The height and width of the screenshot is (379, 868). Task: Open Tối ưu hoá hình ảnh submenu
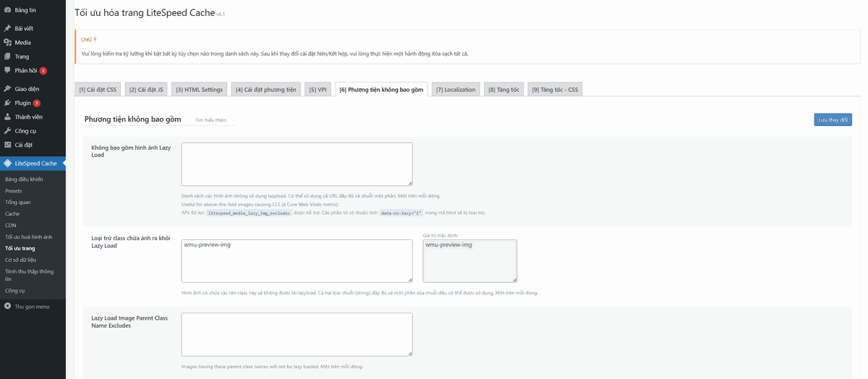pos(29,237)
